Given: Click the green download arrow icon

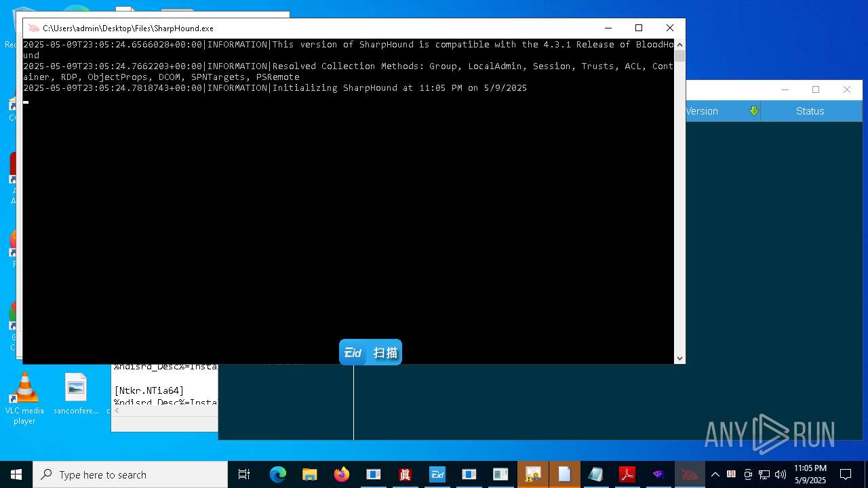Looking at the screenshot, I should click(x=753, y=111).
